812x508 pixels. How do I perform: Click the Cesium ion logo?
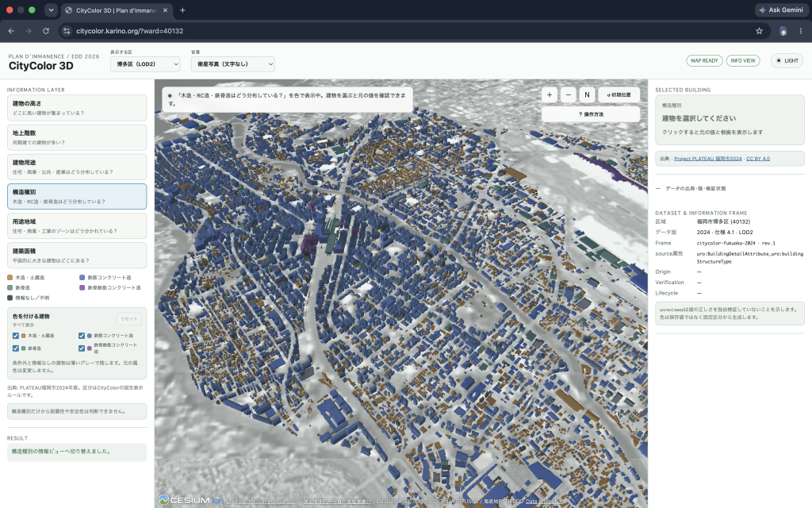(190, 500)
